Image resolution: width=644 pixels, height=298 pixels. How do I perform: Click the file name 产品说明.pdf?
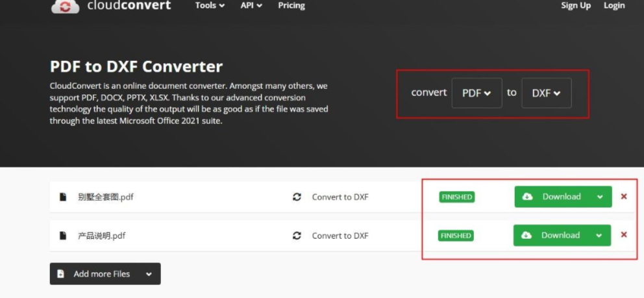point(101,236)
